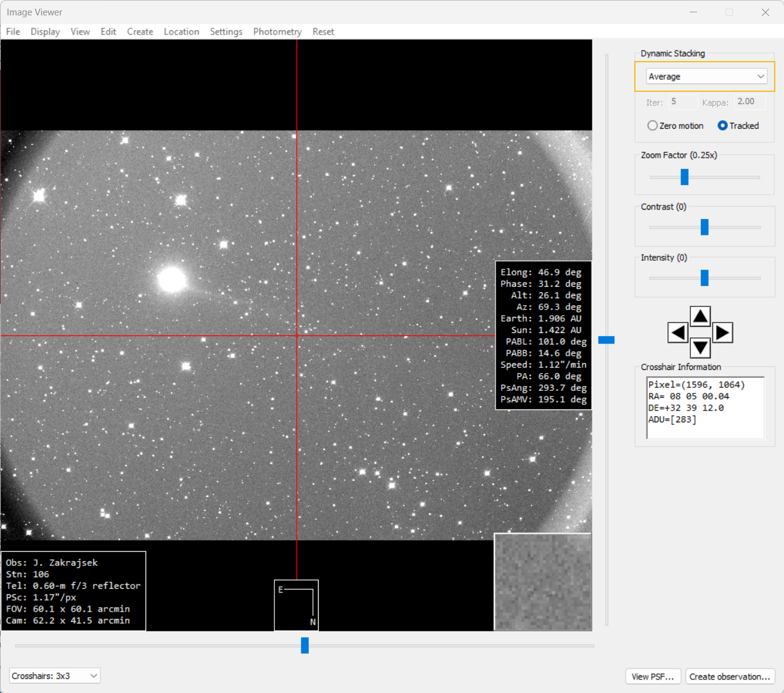Click the horizontal image scroll slider handle

[304, 646]
